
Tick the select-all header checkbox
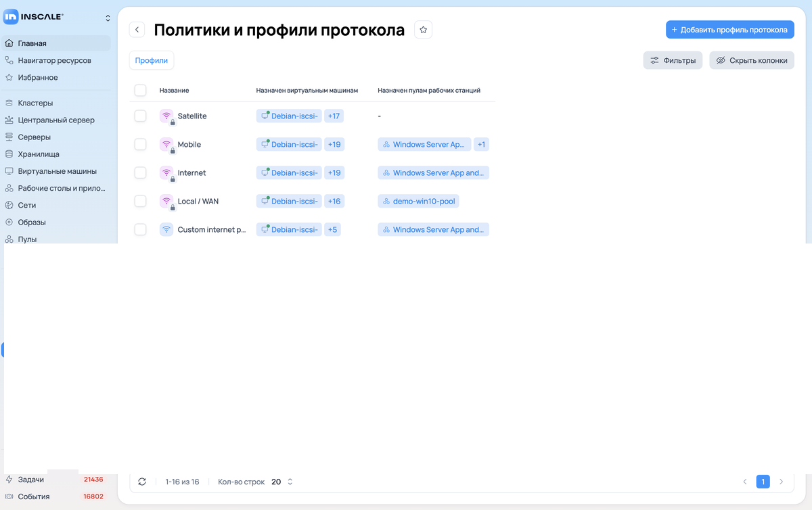click(x=140, y=90)
